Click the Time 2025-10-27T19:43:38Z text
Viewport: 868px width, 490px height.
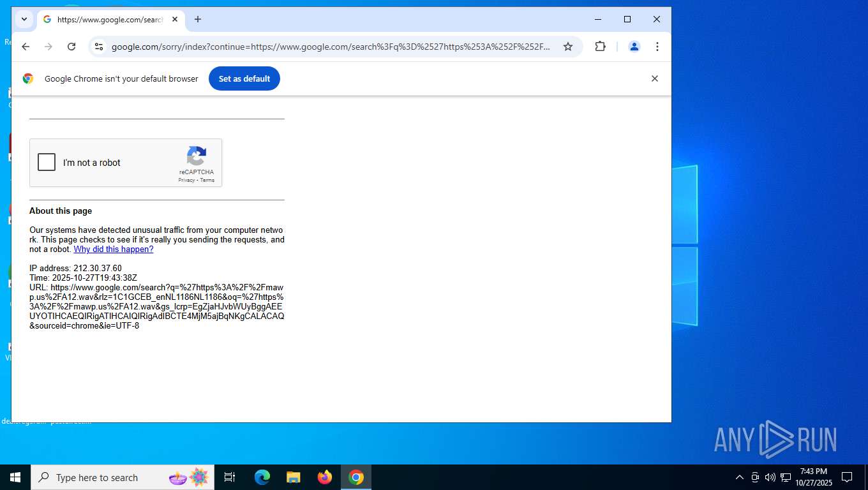tap(83, 278)
